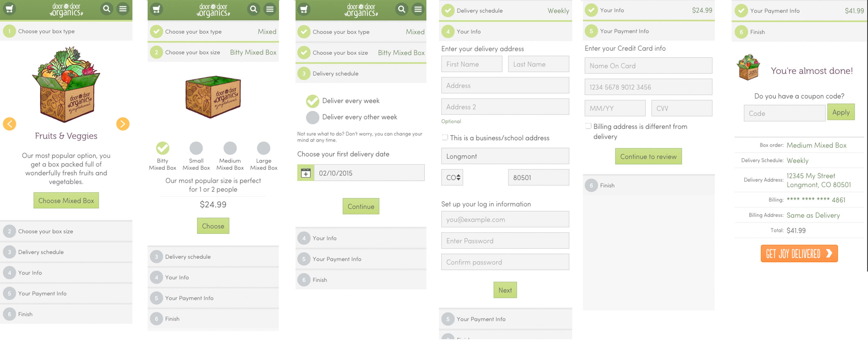The height and width of the screenshot is (340, 868).
Task: Click the first delivery date field
Action: pos(369,173)
